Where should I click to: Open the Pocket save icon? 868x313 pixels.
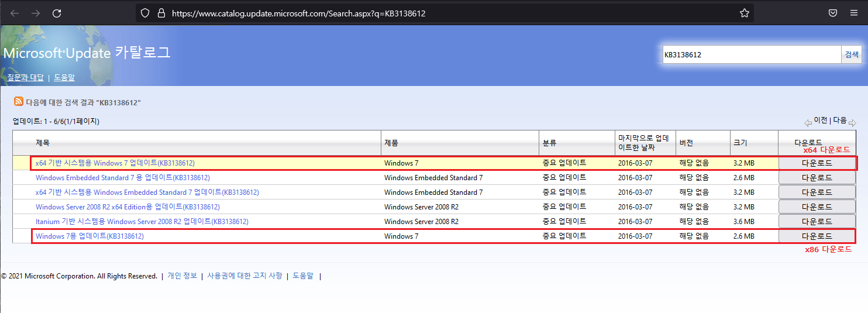click(832, 13)
